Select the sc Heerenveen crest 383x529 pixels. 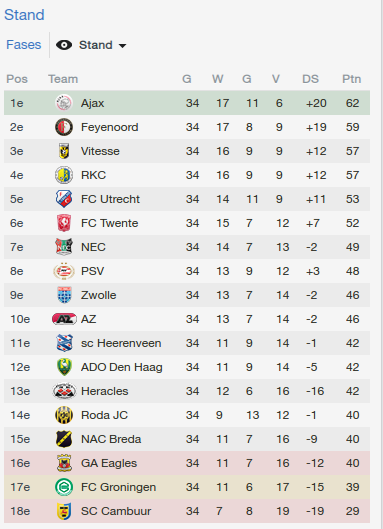point(64,343)
